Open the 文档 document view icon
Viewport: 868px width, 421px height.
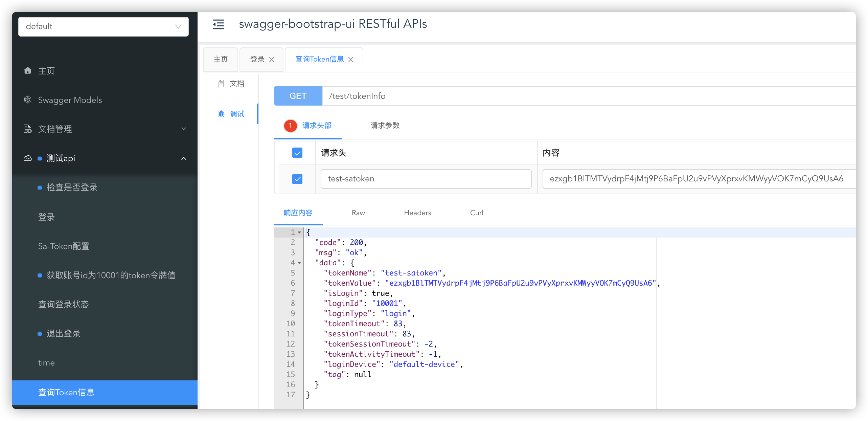point(221,83)
